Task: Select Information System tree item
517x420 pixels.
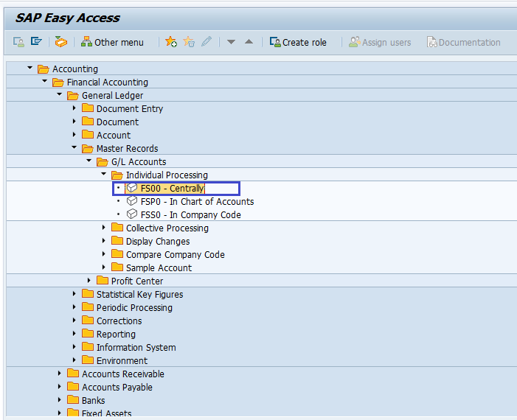Action: tap(136, 348)
